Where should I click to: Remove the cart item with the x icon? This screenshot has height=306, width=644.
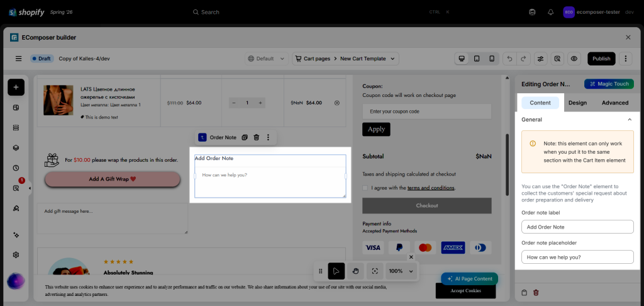coord(337,103)
